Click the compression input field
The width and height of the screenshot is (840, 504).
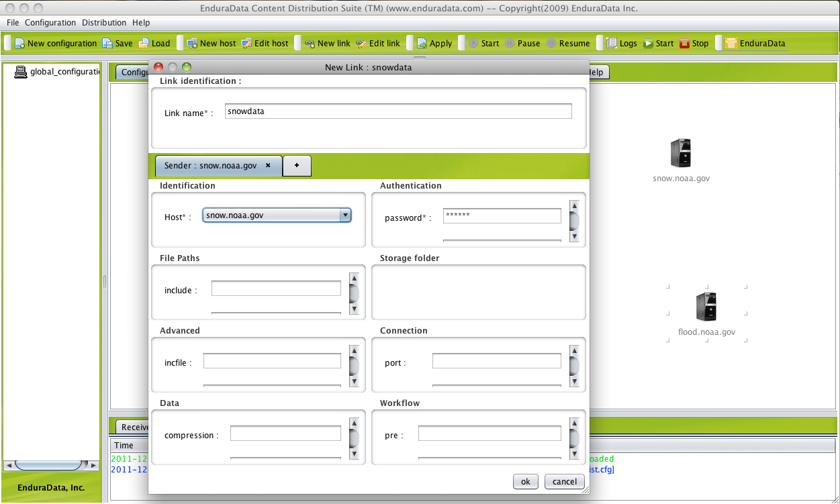pyautogui.click(x=285, y=433)
